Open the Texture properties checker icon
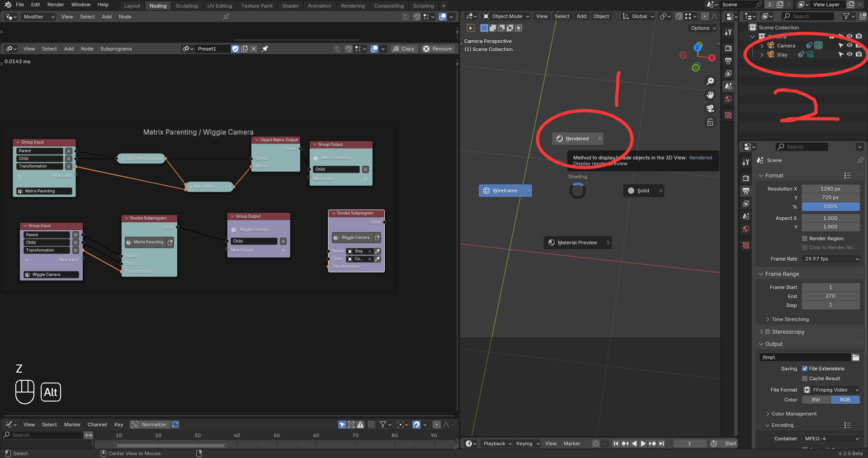This screenshot has height=458, width=868. click(746, 245)
